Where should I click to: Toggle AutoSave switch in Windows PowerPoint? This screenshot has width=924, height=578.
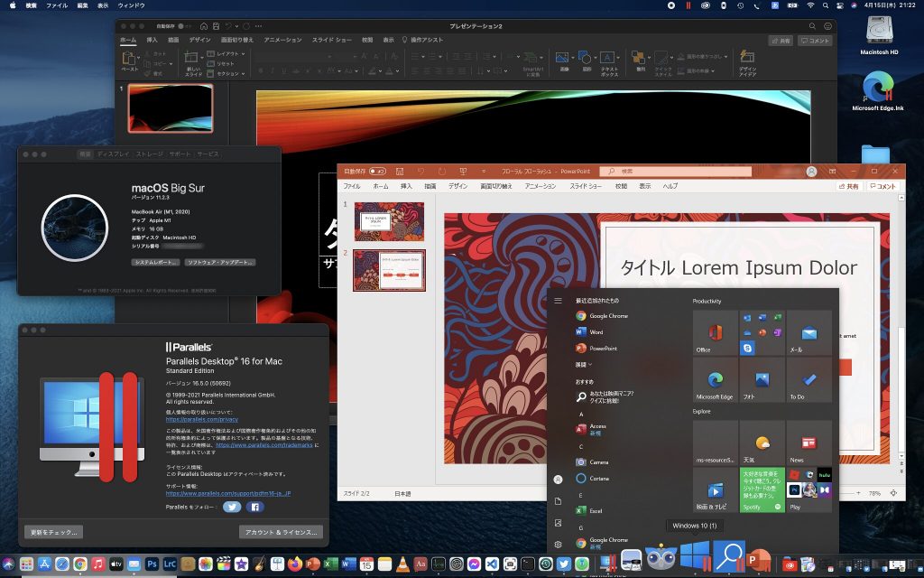pyautogui.click(x=377, y=171)
